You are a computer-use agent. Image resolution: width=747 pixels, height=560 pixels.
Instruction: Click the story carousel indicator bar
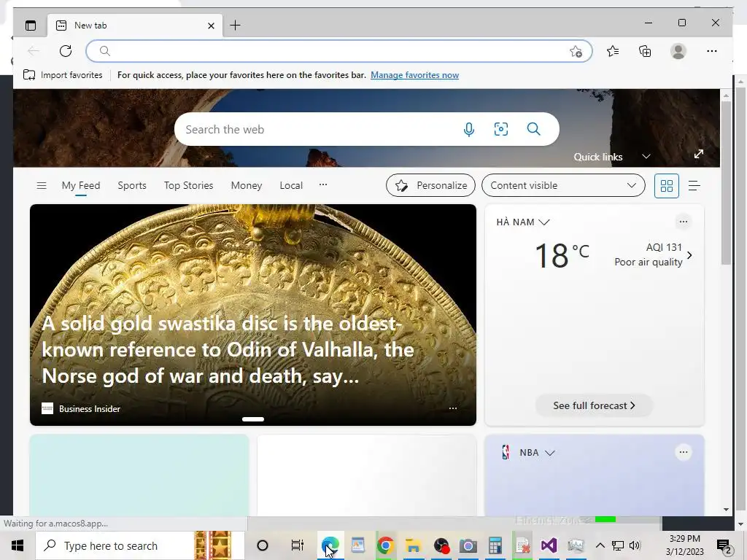(253, 419)
